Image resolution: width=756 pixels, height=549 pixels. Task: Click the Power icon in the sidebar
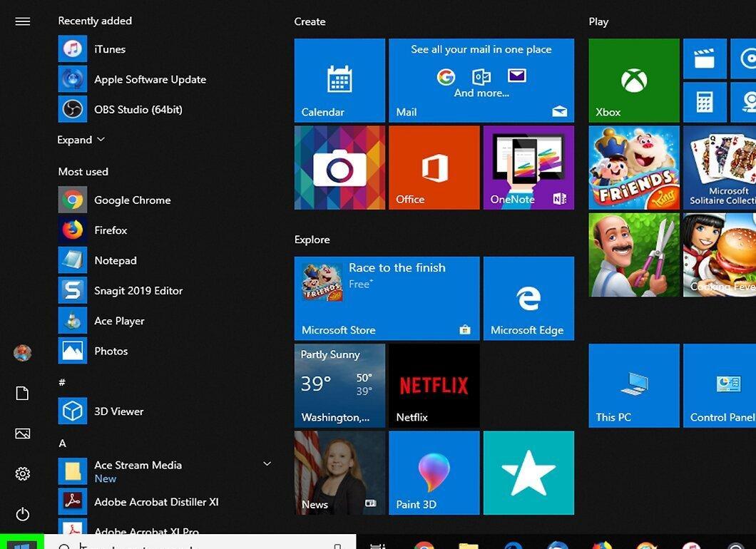click(x=23, y=514)
